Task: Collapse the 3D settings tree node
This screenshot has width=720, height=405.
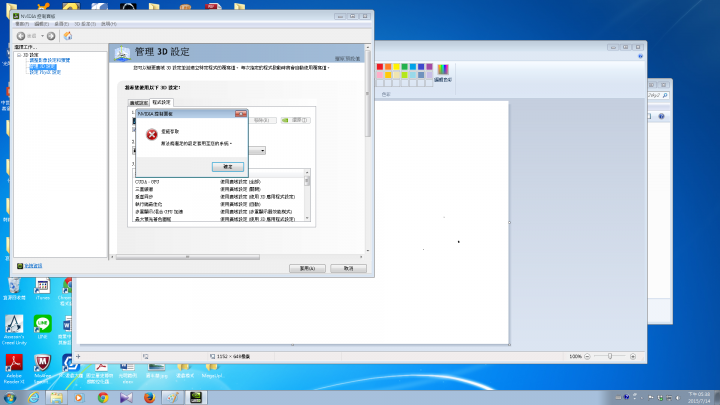Action: point(19,55)
